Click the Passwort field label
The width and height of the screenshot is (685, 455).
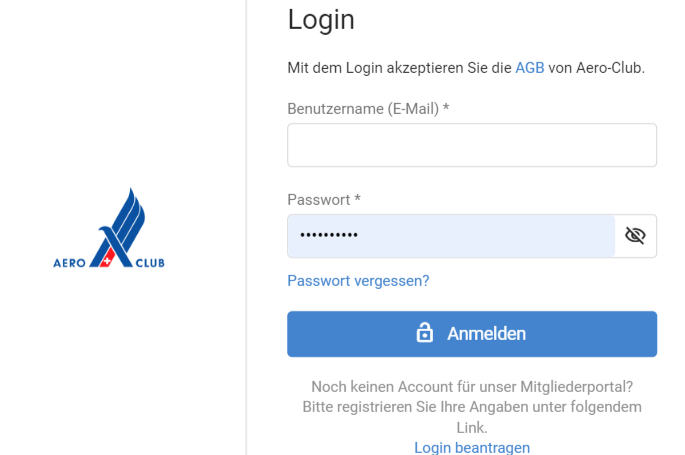(324, 200)
